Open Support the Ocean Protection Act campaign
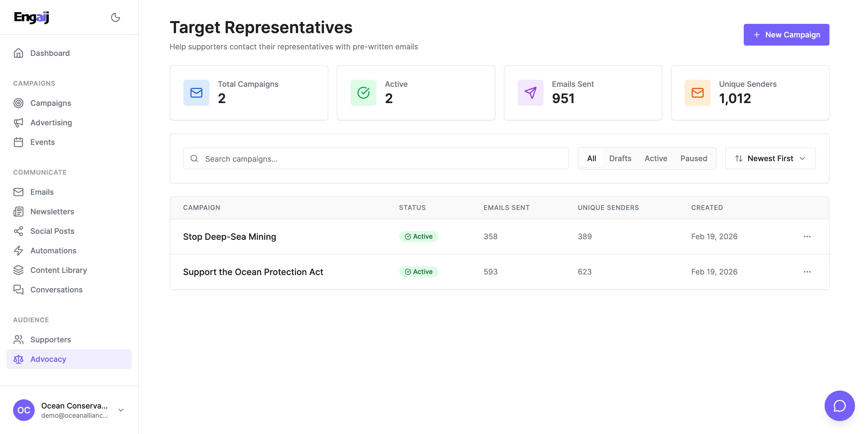 253,272
